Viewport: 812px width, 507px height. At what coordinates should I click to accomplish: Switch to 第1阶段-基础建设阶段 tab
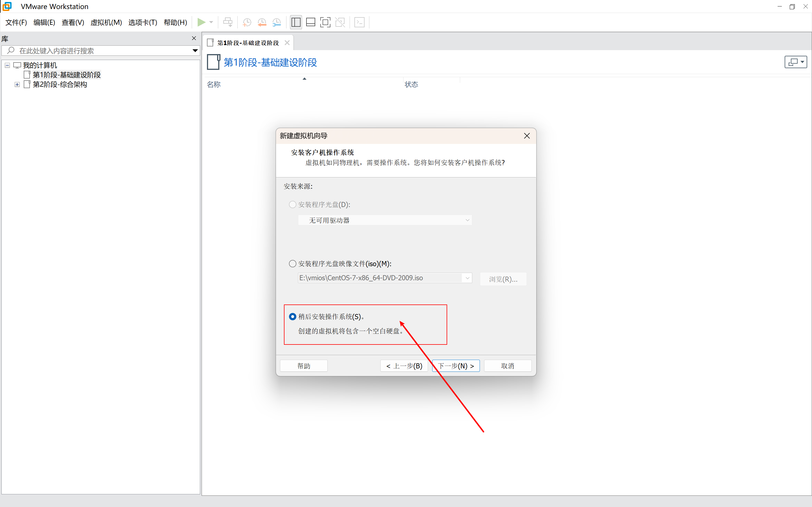248,43
